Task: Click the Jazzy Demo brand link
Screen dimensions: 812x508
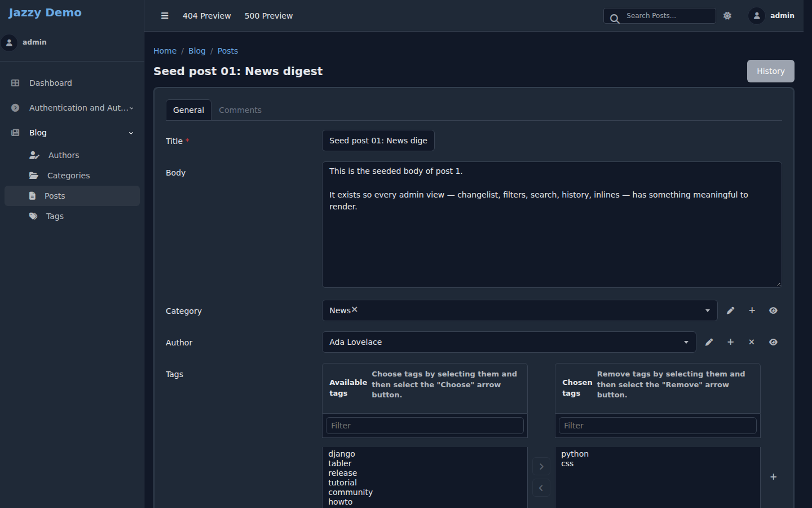Action: pyautogui.click(x=45, y=12)
